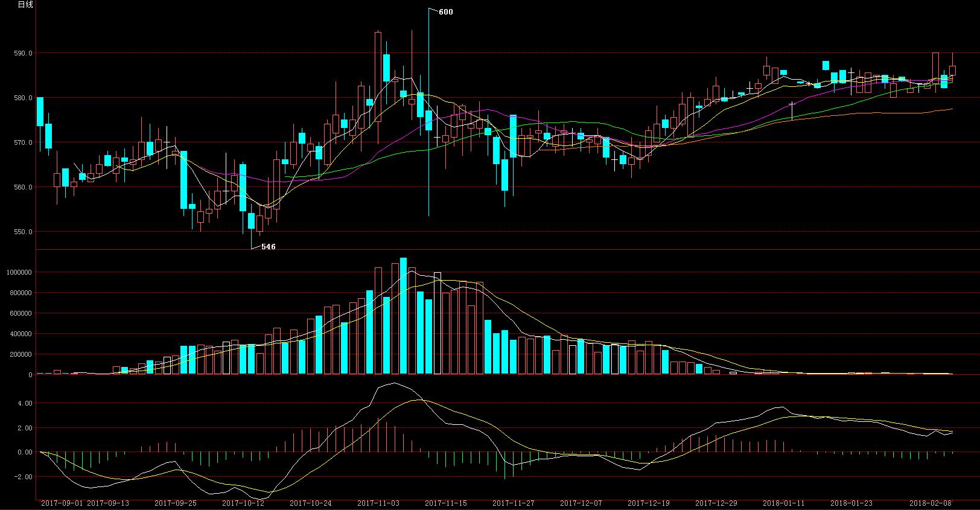The height and width of the screenshot is (510, 980).
Task: Select the 2017-11-15 date on time axis
Action: coord(446,503)
